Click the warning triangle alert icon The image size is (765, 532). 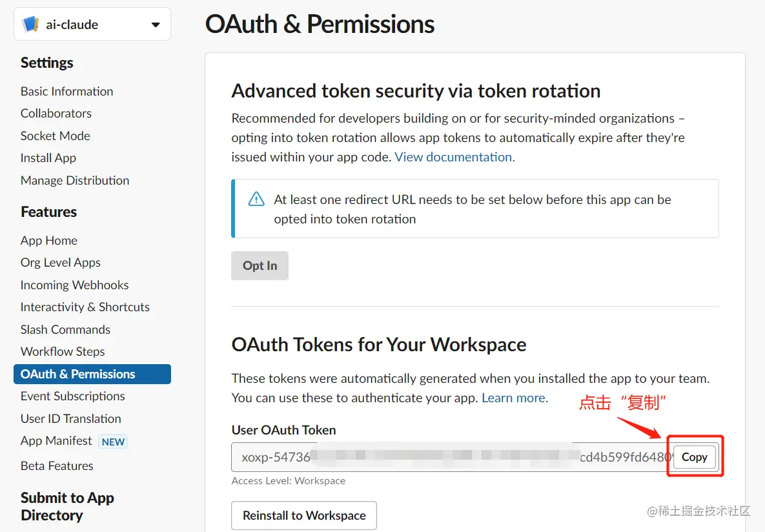pos(256,199)
